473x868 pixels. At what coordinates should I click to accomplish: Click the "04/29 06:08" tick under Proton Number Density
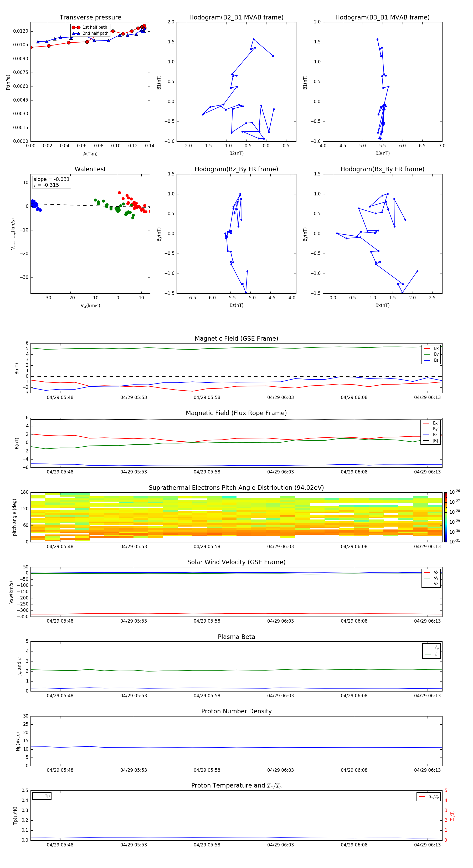pyautogui.click(x=354, y=770)
